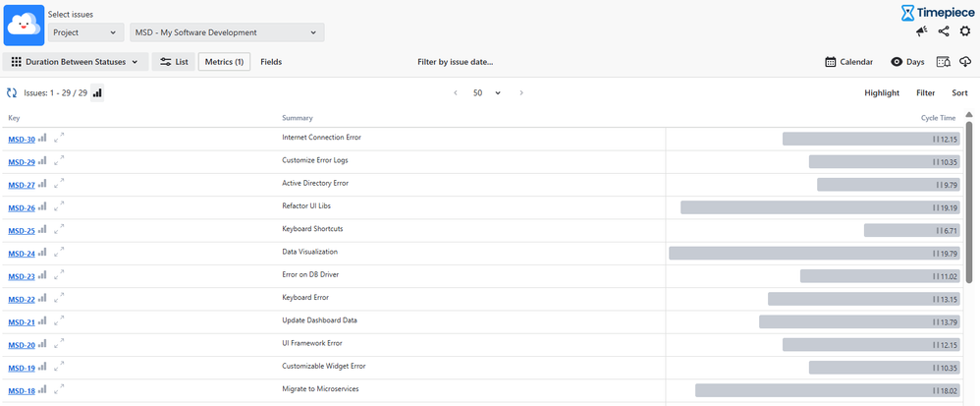980x406 pixels.
Task: Click summary text 'Update Dashboard Data'
Action: click(319, 319)
